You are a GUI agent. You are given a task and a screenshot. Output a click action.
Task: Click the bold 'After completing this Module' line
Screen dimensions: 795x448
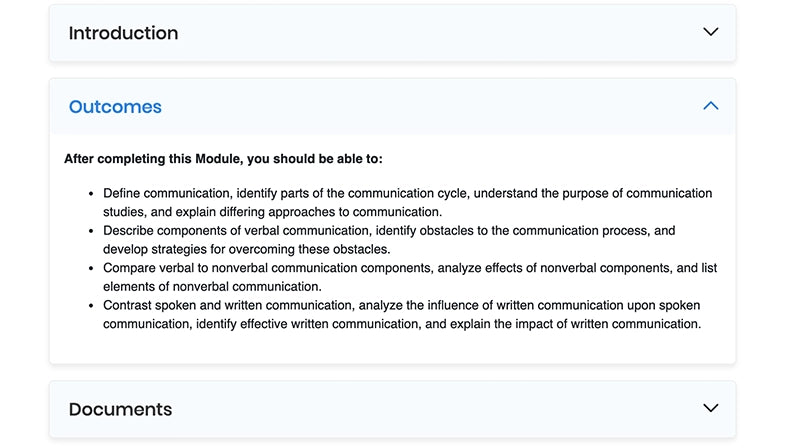223,158
